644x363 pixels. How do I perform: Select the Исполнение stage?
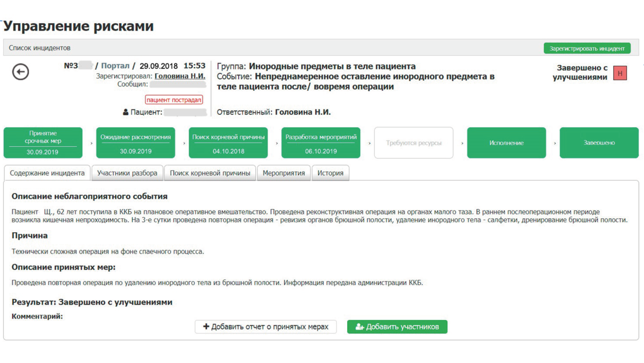click(x=506, y=143)
